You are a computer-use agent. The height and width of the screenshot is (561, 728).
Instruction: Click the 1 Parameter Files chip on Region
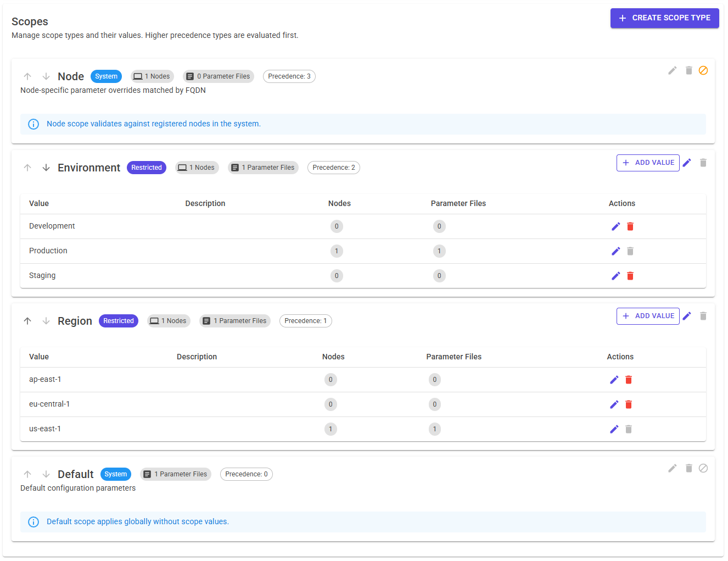tap(235, 320)
